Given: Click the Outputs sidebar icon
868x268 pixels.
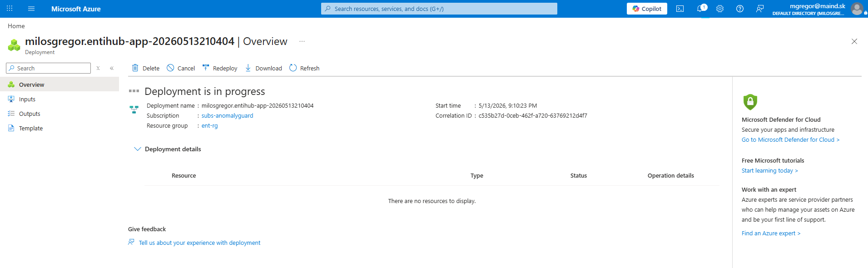Looking at the screenshot, I should coord(11,114).
